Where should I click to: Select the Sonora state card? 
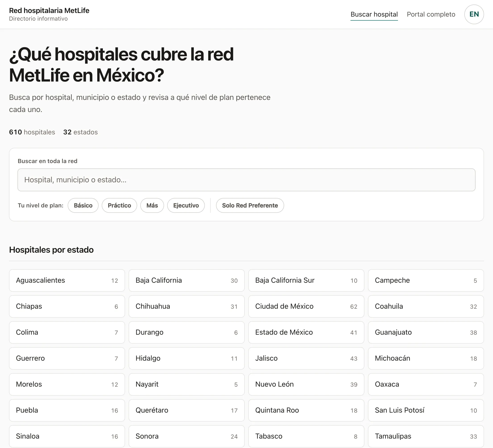click(x=187, y=436)
